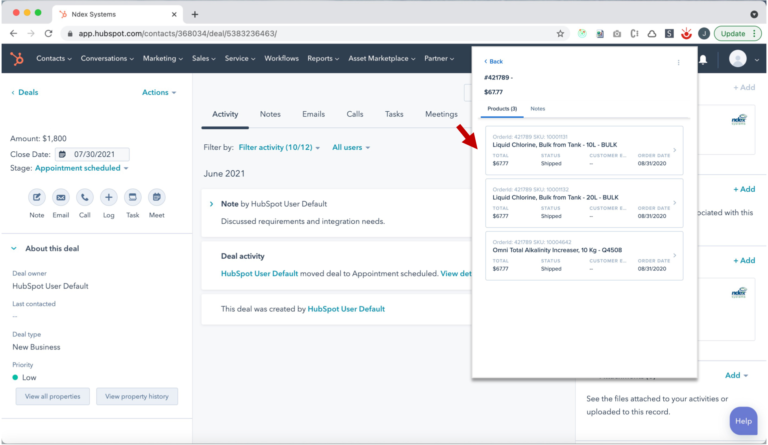Viewport: 768px width, 445px height.
Task: Open the Add dropdown near attachments
Action: [x=736, y=375]
